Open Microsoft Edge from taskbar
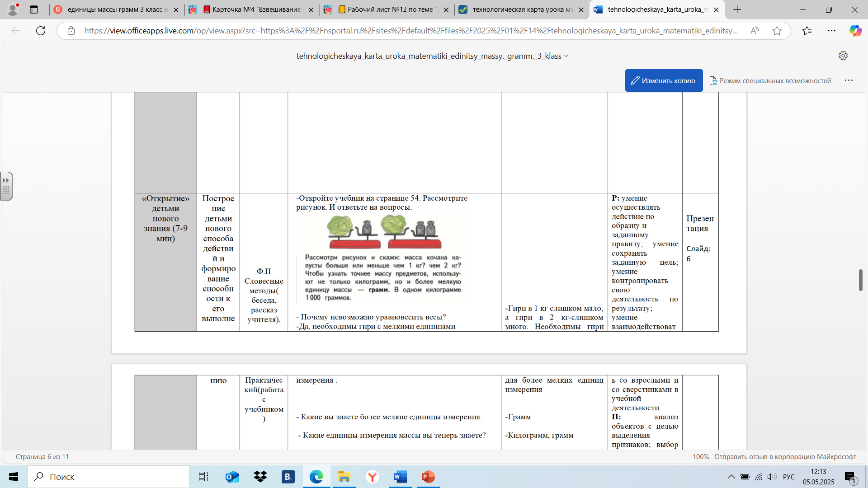868x488 pixels. tap(316, 477)
